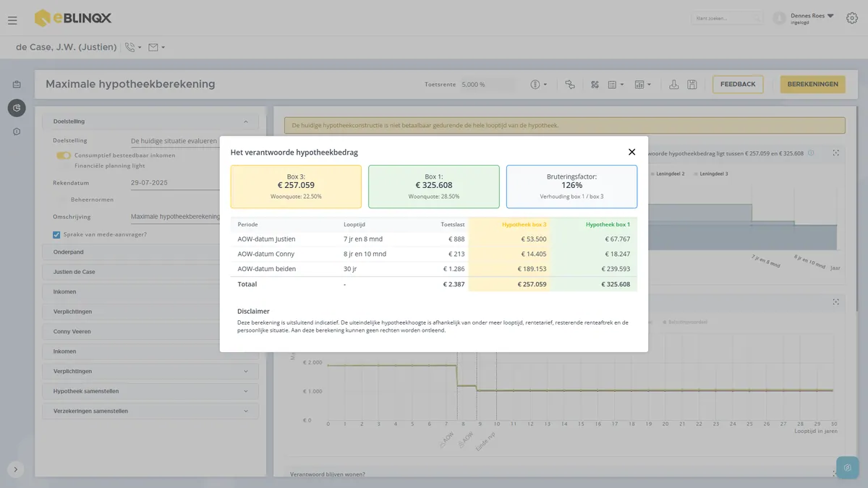Click the save diskette toolbar icon
Image resolution: width=868 pixels, height=488 pixels.
tap(692, 85)
